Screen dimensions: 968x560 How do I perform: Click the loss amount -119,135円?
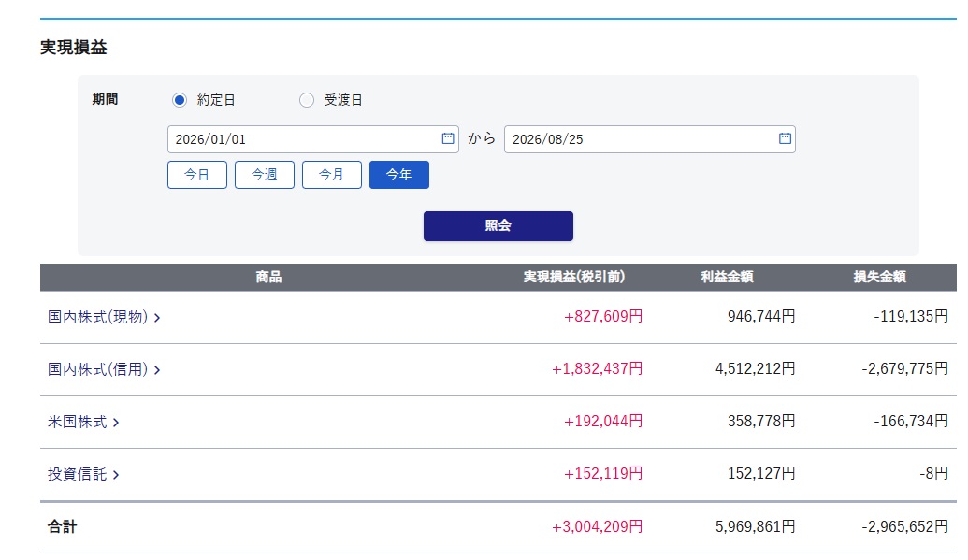coord(911,317)
